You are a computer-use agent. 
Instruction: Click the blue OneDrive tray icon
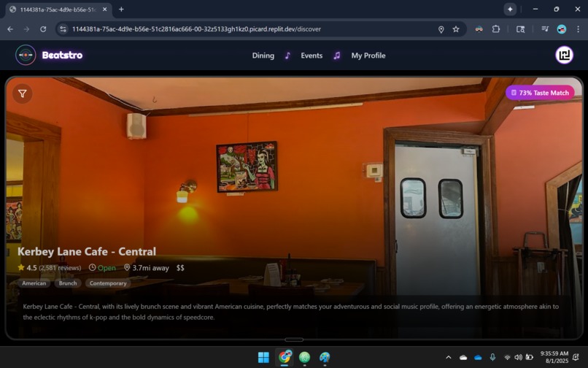478,357
